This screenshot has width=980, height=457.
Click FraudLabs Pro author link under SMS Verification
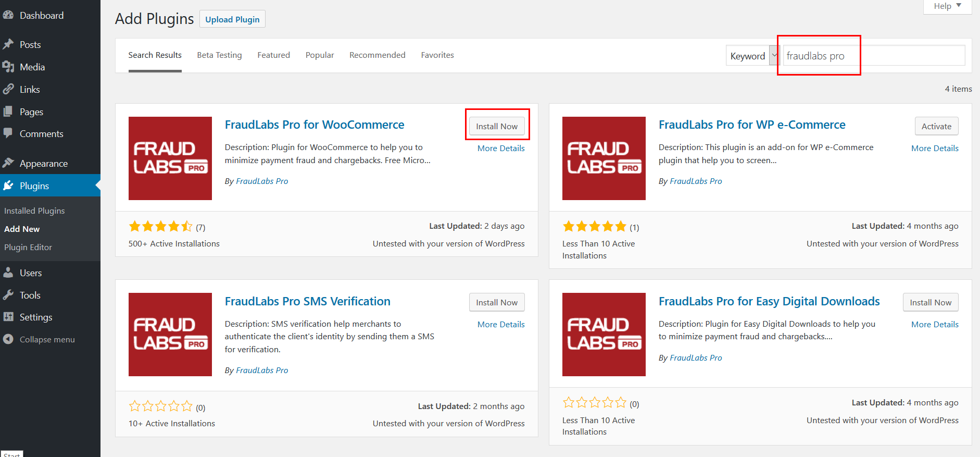[x=262, y=370]
